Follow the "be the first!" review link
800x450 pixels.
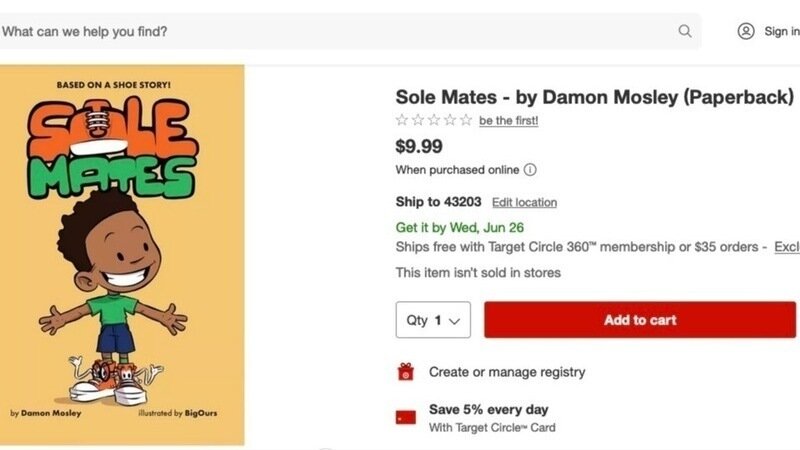click(x=508, y=121)
